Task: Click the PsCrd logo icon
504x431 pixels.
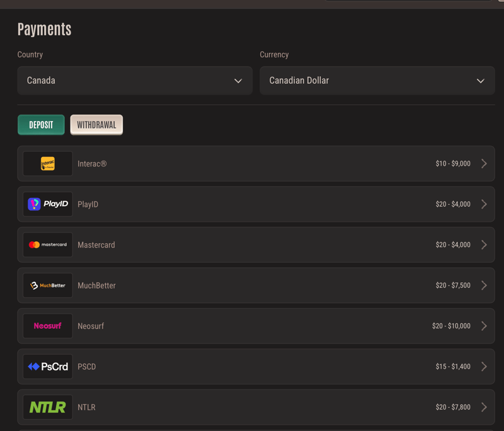Action: click(x=48, y=367)
